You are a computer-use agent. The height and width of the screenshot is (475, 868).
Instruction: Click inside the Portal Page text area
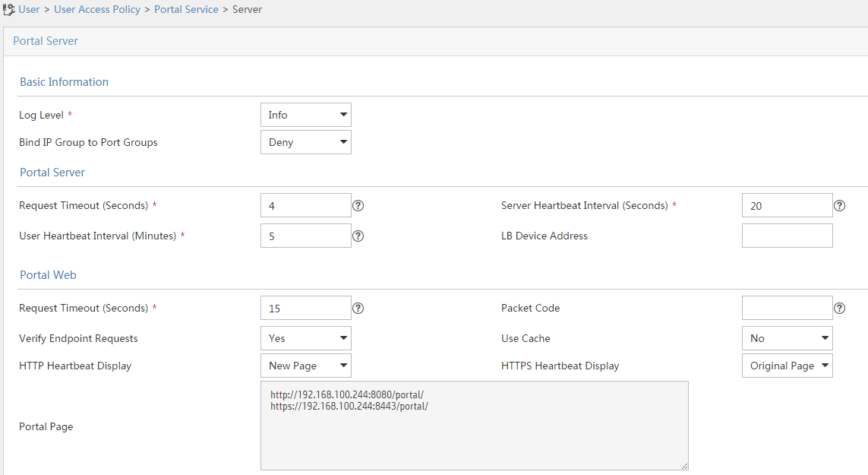474,426
